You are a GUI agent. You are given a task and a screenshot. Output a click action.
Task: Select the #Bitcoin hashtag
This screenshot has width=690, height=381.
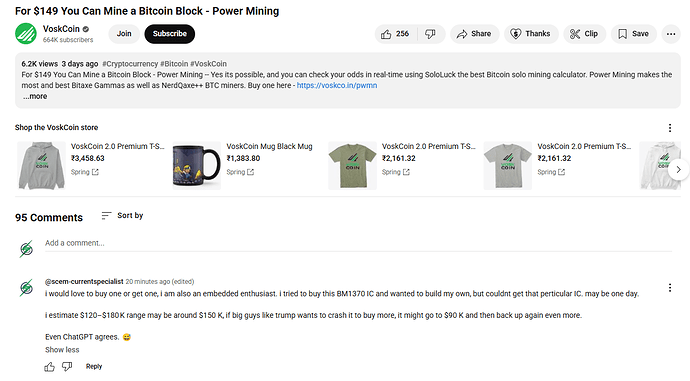click(174, 64)
